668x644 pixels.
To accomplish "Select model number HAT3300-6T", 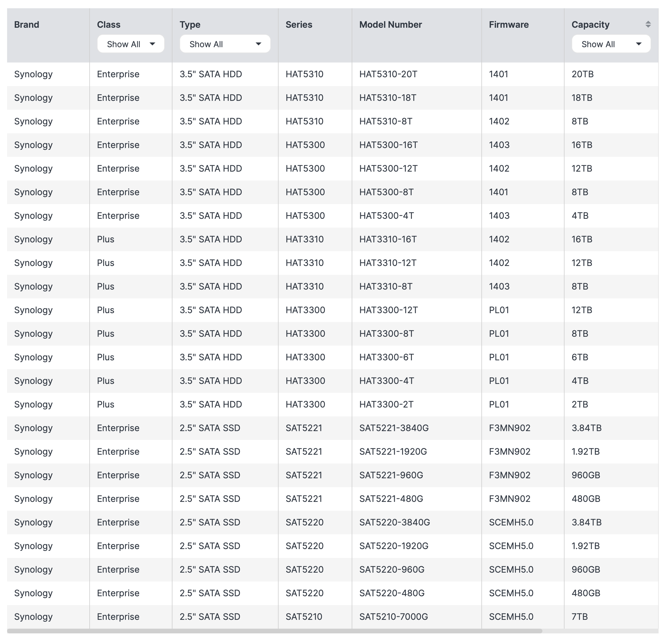I will coord(386,357).
